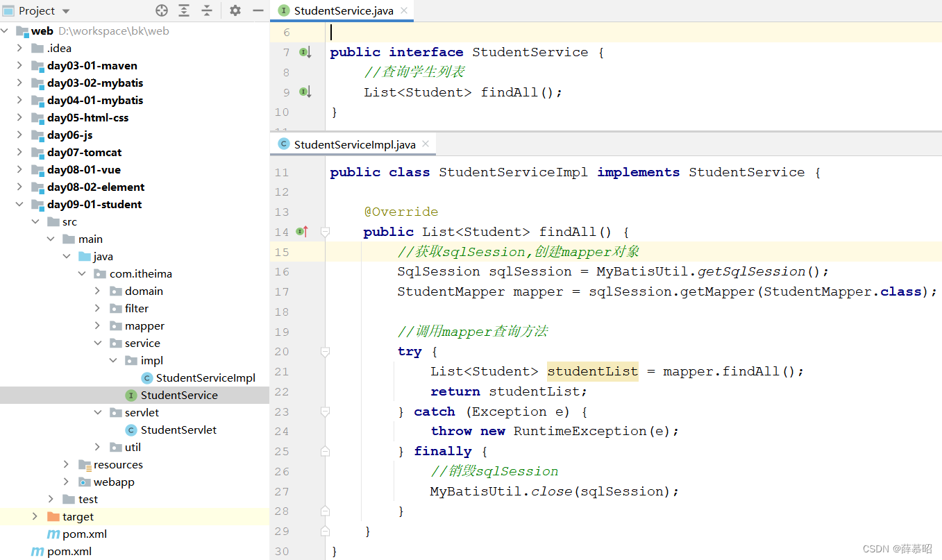Fold the catch block at line 23
Screen dimensions: 942x560
(325, 411)
